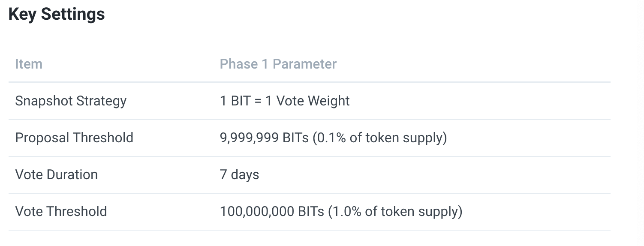Select the Item column header
644x246 pixels.
29,64
